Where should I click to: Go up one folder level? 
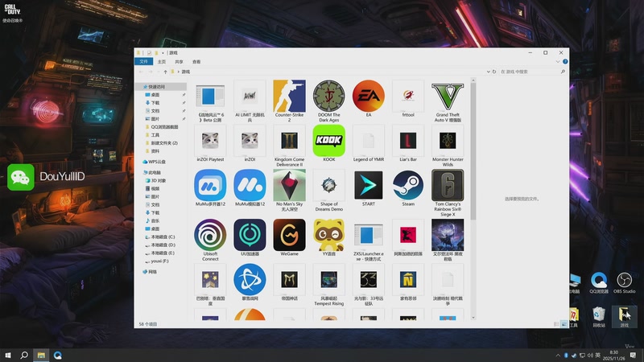click(x=165, y=72)
